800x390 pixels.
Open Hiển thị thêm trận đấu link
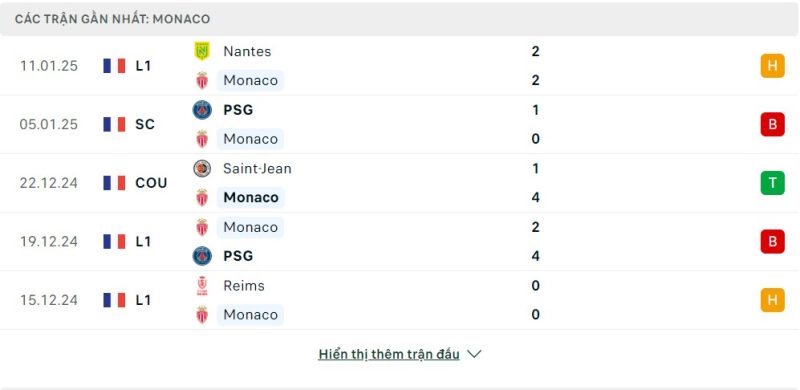[x=389, y=354]
